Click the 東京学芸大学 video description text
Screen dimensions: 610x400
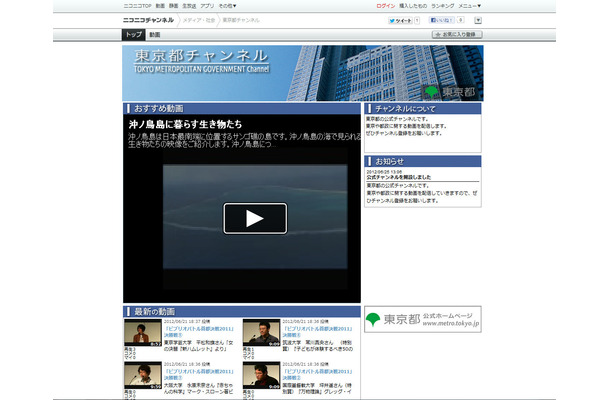click(199, 346)
